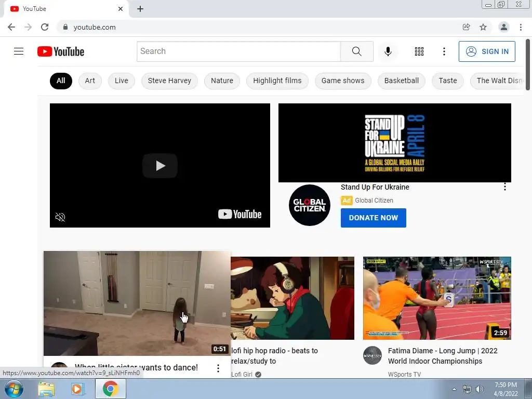Share this page from the address bar
Image resolution: width=532 pixels, height=399 pixels.
(467, 27)
